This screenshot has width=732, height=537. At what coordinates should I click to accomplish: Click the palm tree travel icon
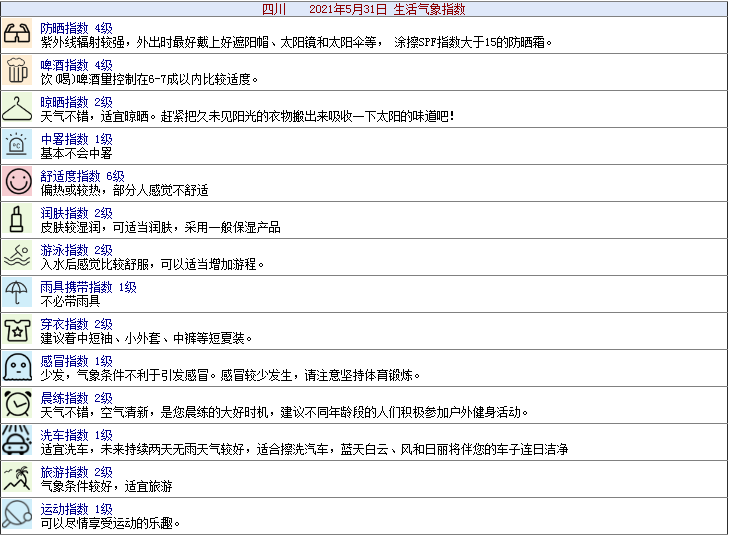point(18,479)
